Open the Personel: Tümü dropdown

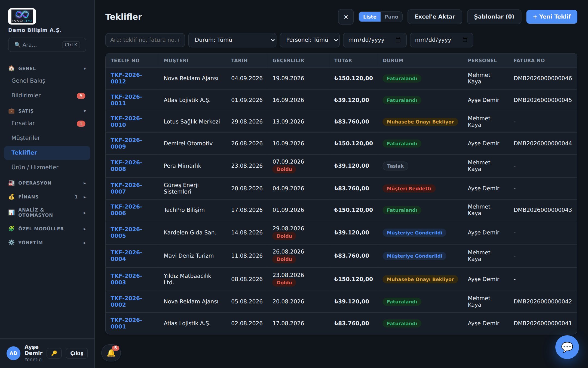tap(310, 40)
